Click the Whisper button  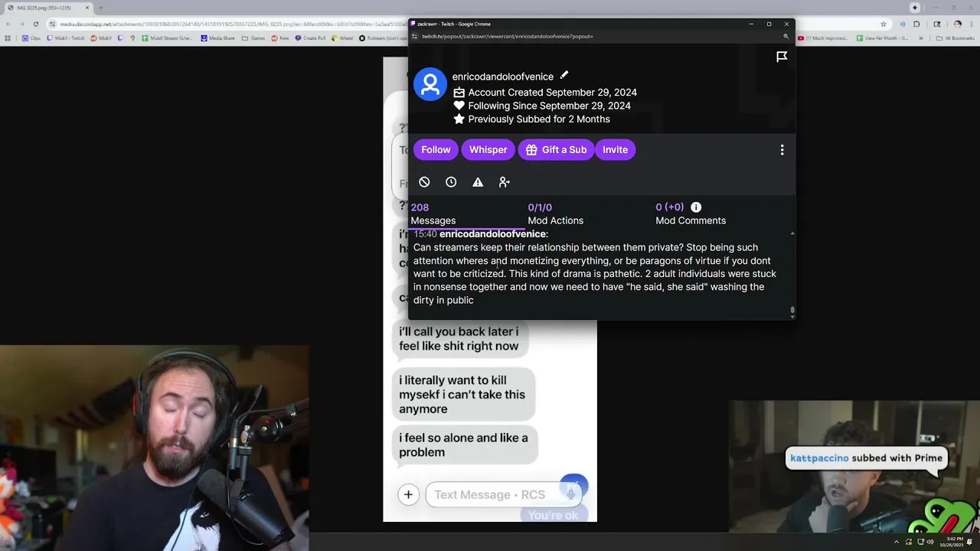(488, 150)
